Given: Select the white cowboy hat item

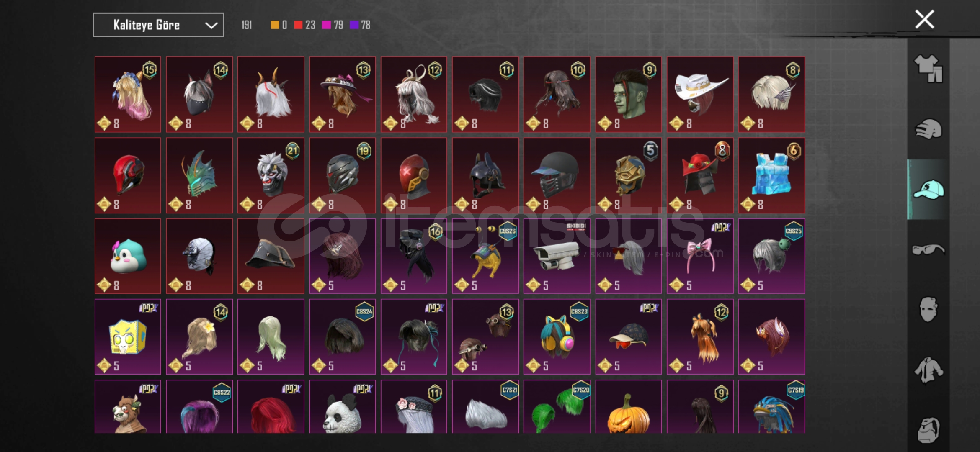Looking at the screenshot, I should [700, 95].
